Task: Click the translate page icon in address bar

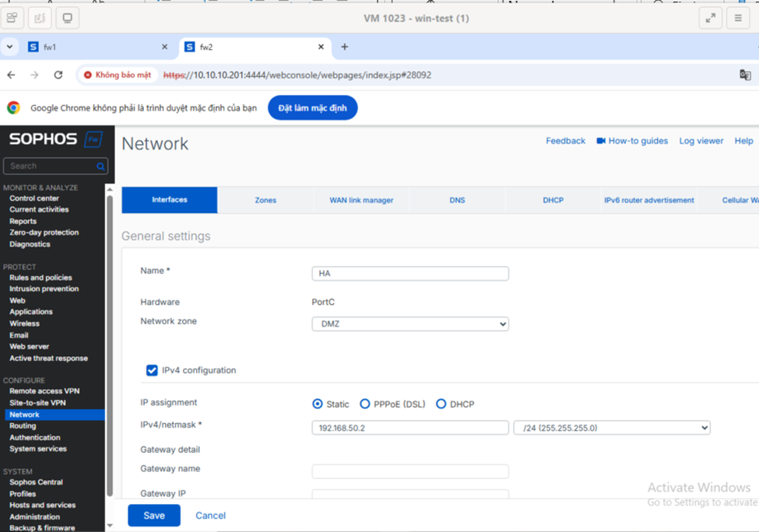Action: click(745, 75)
